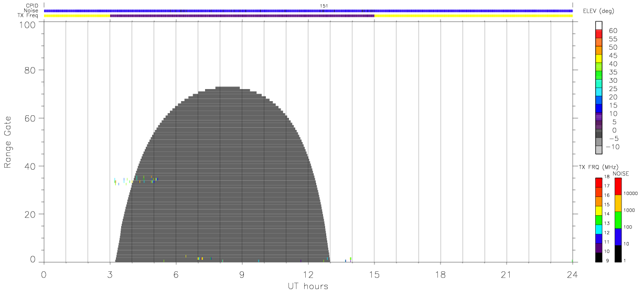Click purple cell of TX FRQ colorbar
The width and height of the screenshot is (644, 297).
coord(599,248)
